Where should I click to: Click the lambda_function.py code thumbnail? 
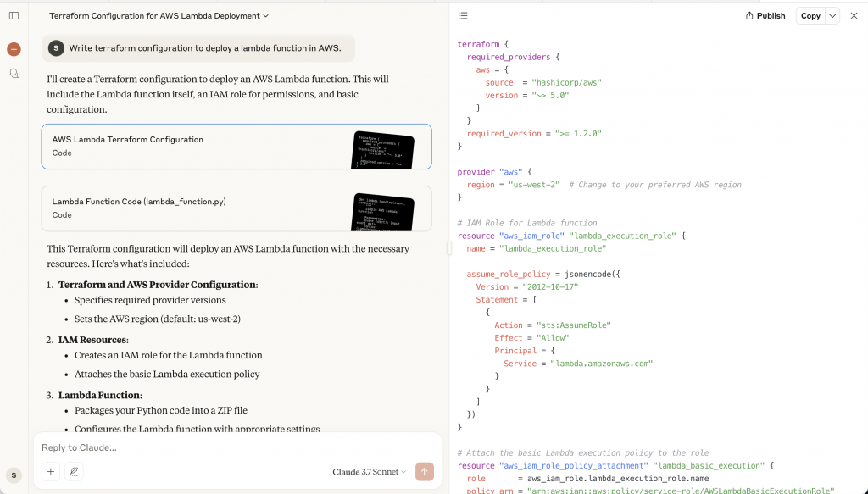pos(382,212)
